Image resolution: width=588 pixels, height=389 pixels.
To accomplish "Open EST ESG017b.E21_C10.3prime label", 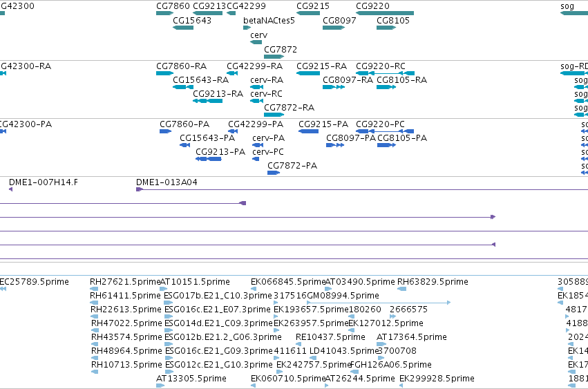I will [218, 296].
